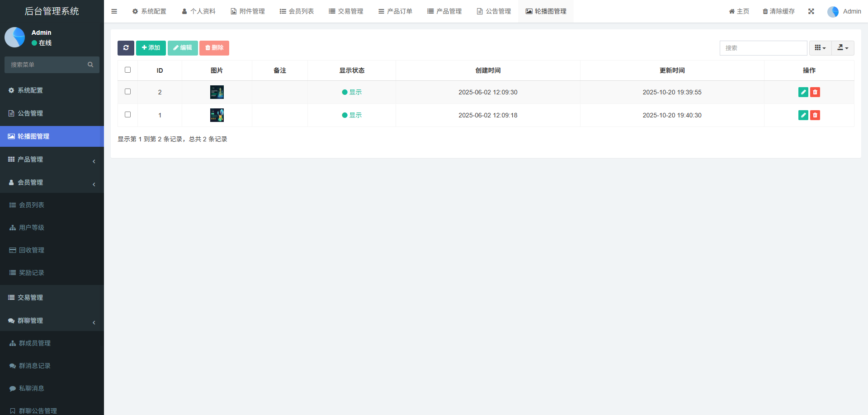This screenshot has height=415, width=868.
Task: Click the hamburger sidebar toggle icon
Action: (x=114, y=11)
